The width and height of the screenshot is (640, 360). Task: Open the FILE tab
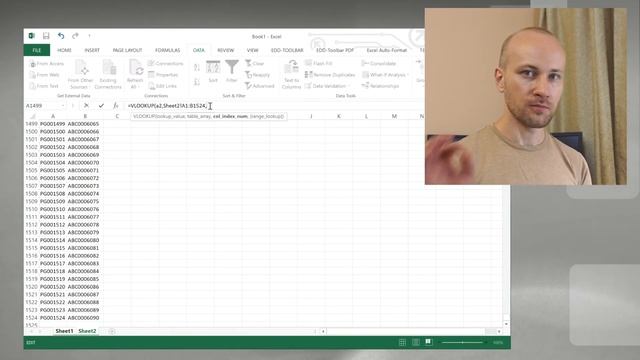(x=37, y=50)
